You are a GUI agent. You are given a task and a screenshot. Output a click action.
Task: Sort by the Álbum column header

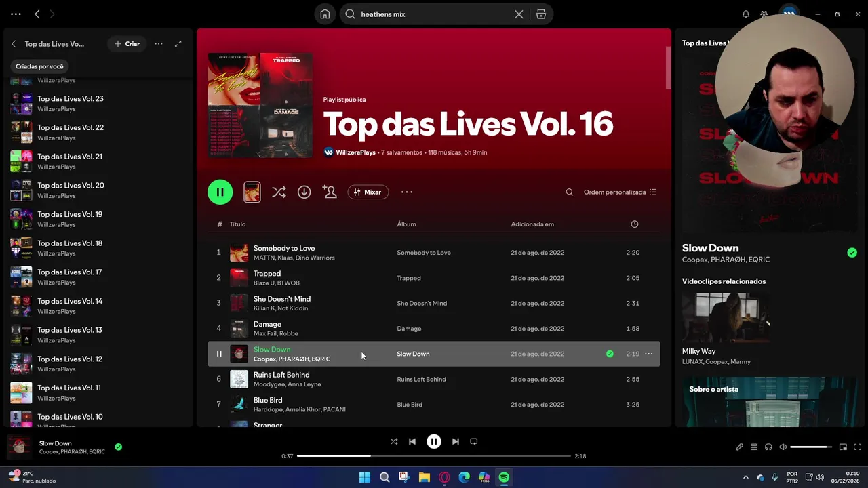(406, 224)
